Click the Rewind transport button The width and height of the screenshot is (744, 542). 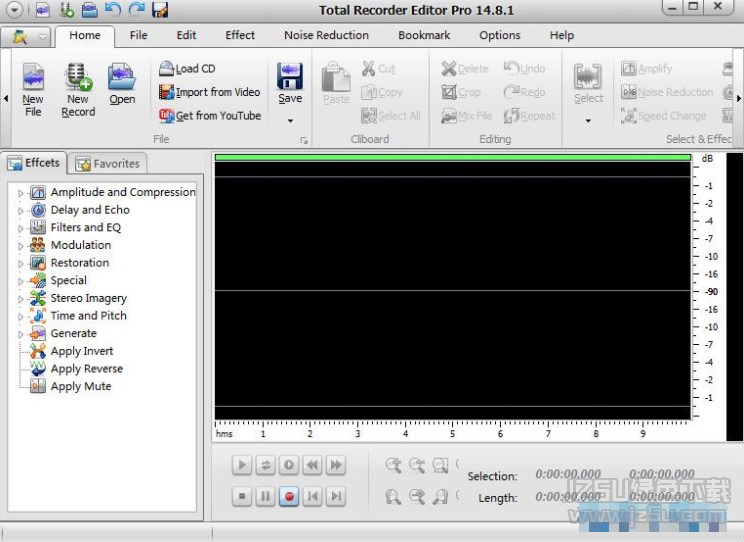312,465
